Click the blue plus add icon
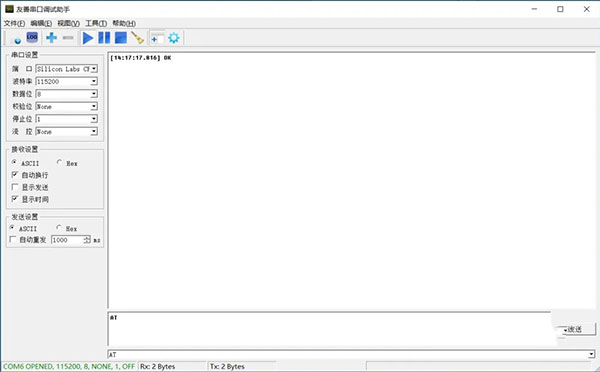The width and height of the screenshot is (600, 372). tap(51, 38)
